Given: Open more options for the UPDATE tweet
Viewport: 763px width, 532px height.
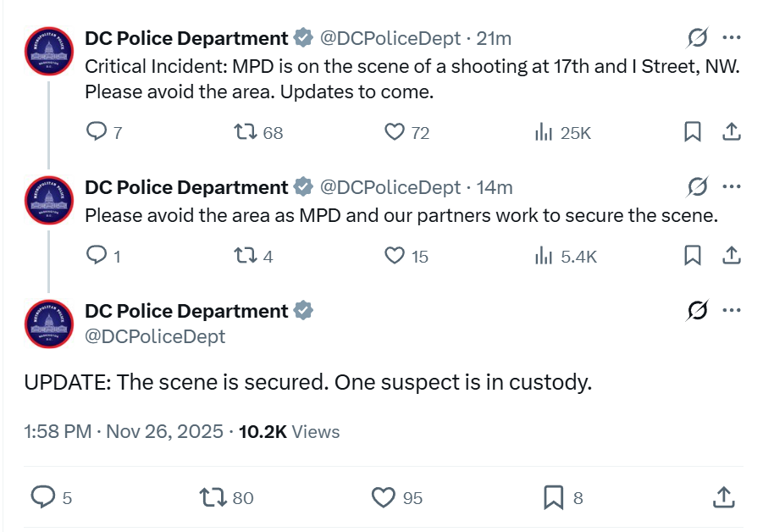Looking at the screenshot, I should tap(732, 310).
